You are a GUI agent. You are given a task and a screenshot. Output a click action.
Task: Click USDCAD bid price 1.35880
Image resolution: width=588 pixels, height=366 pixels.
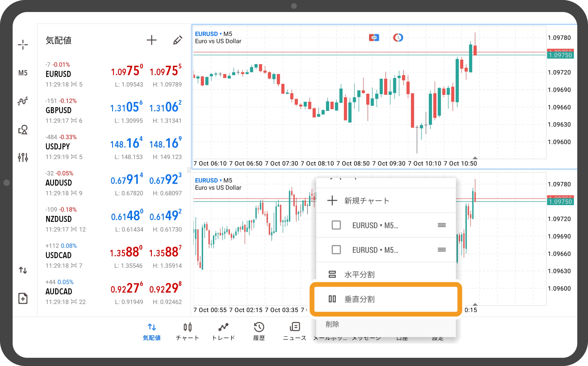pos(126,252)
